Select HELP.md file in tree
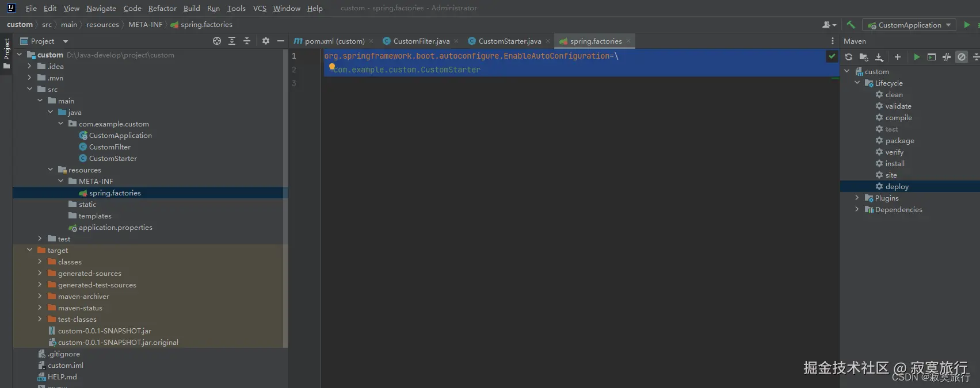This screenshot has height=388, width=980. 62,377
